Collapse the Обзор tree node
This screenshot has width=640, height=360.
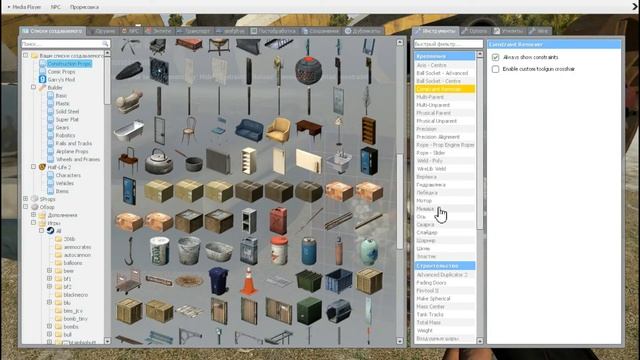click(x=26, y=207)
